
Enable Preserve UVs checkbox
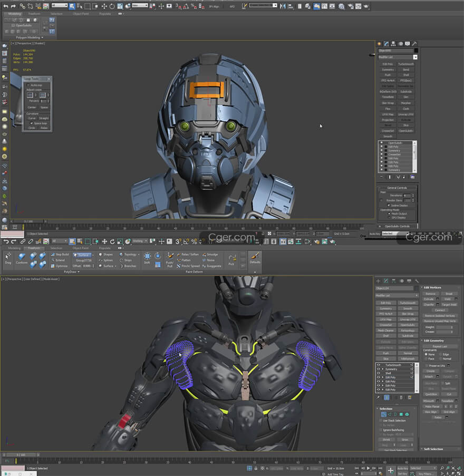(x=427, y=365)
